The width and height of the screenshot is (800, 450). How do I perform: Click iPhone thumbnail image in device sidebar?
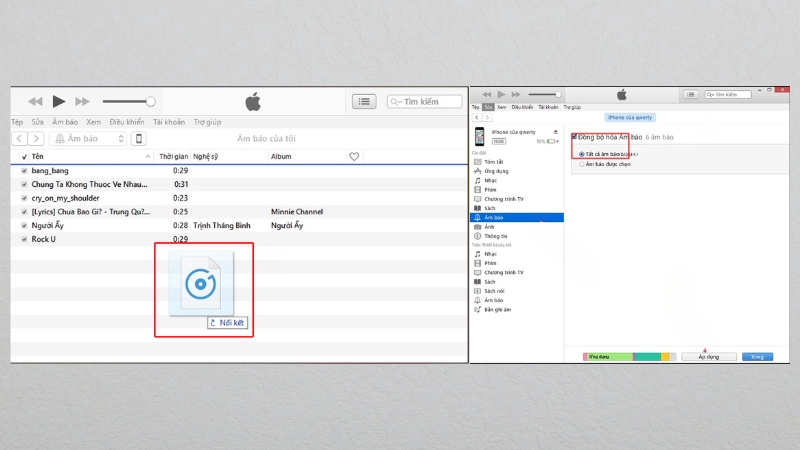point(480,137)
